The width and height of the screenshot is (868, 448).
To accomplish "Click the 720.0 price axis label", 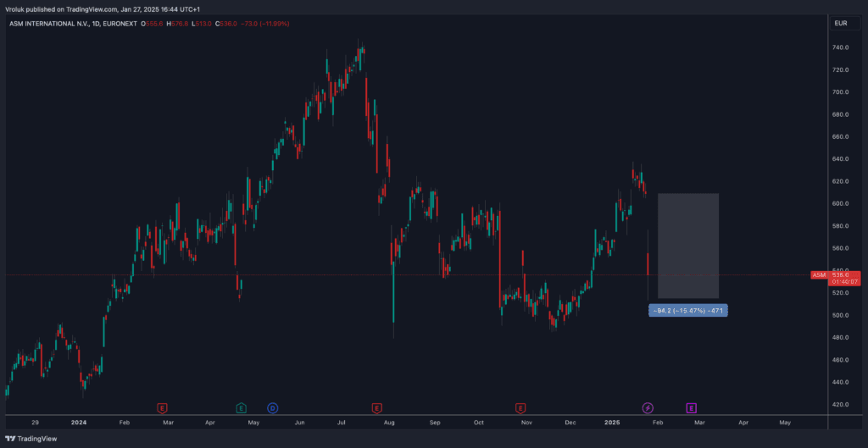I will pos(841,69).
